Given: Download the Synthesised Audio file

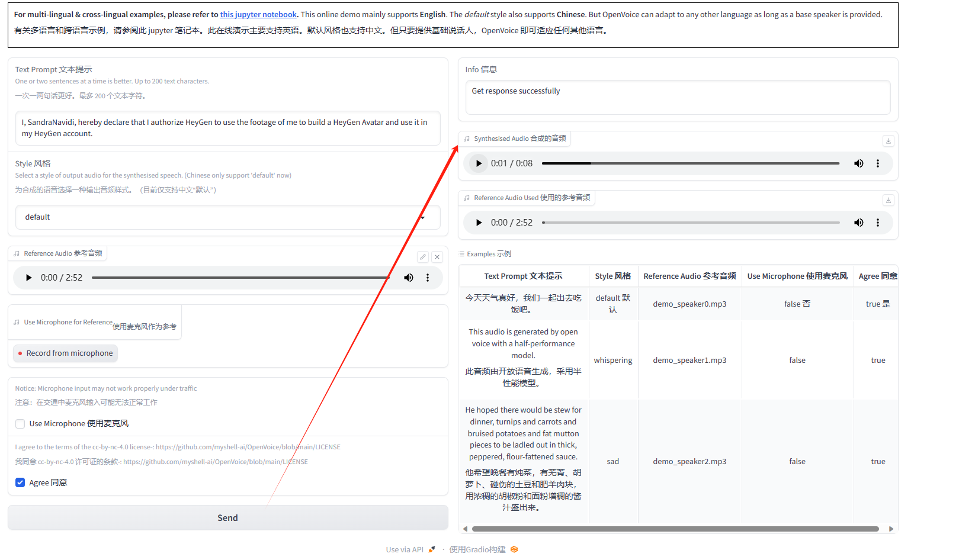Looking at the screenshot, I should [x=888, y=141].
